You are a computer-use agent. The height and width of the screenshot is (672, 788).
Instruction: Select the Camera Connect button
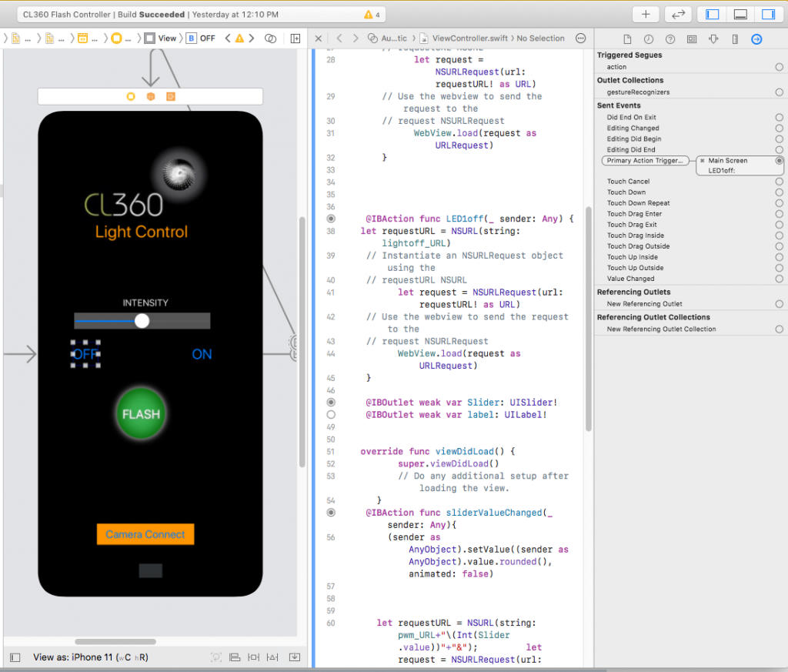pos(145,534)
